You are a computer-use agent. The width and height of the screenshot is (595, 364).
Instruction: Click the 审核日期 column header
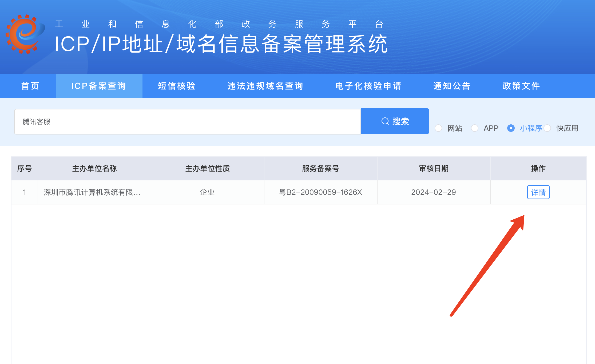point(434,168)
